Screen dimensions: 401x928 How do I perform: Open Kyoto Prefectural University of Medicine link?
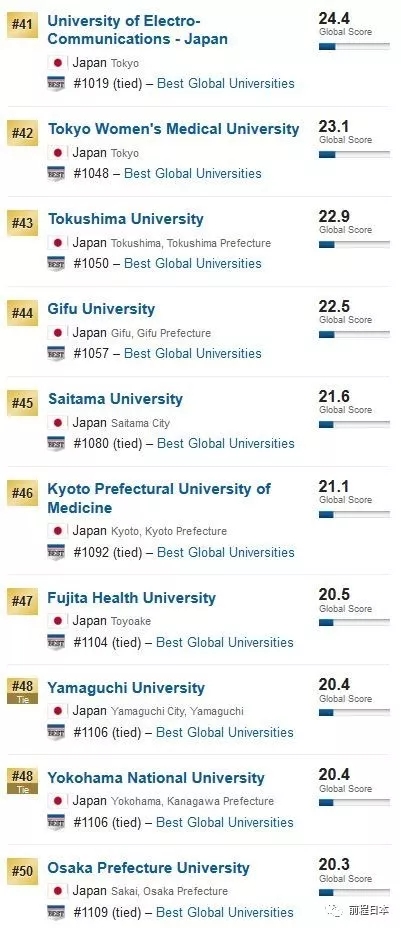(x=159, y=498)
